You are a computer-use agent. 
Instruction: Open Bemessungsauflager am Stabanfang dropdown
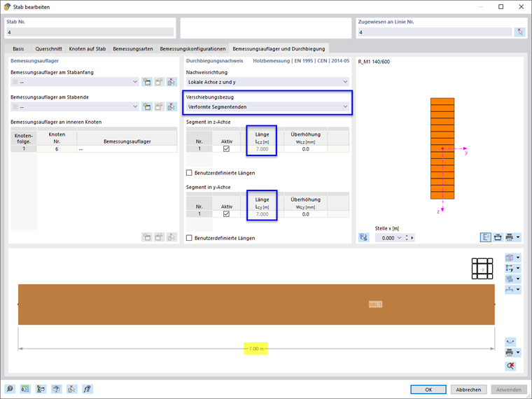pyautogui.click(x=75, y=82)
